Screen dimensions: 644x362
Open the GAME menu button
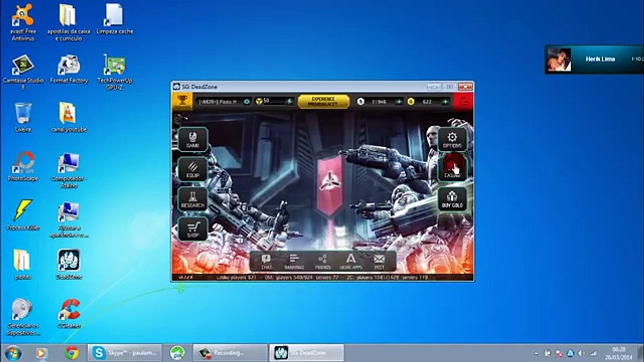(193, 139)
